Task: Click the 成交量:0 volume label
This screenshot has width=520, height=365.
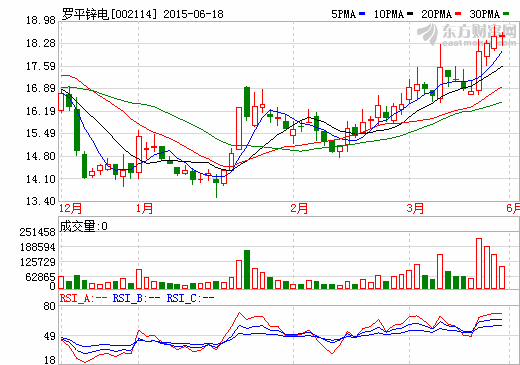Action: coord(84,226)
